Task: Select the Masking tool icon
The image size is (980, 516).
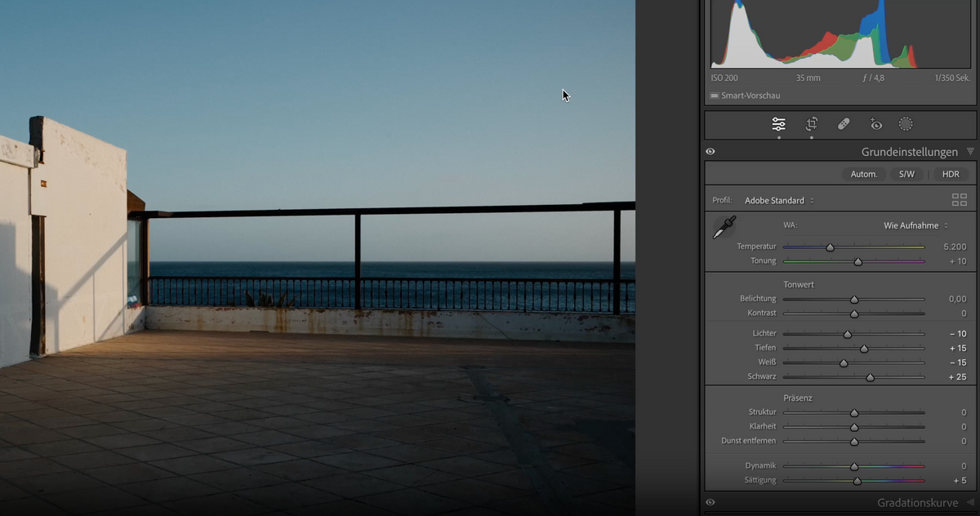Action: pos(906,123)
